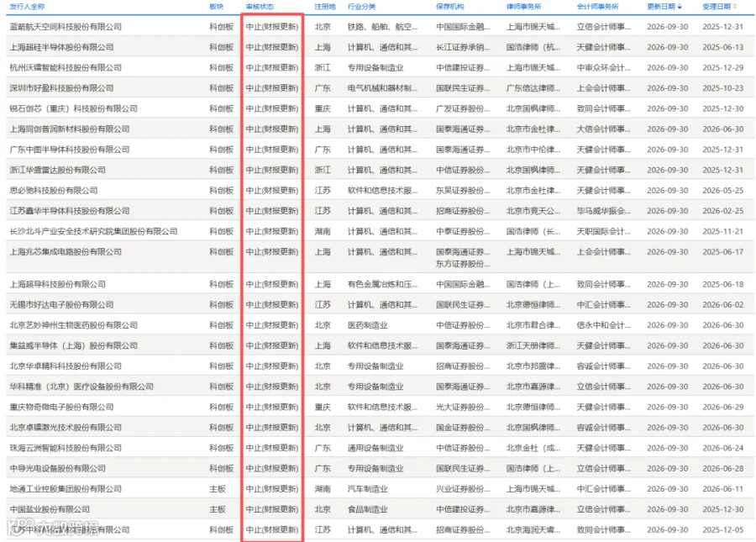Screen dimensions: 756x542
Task: Select the 律师事务所 column header
Action: (523, 7)
